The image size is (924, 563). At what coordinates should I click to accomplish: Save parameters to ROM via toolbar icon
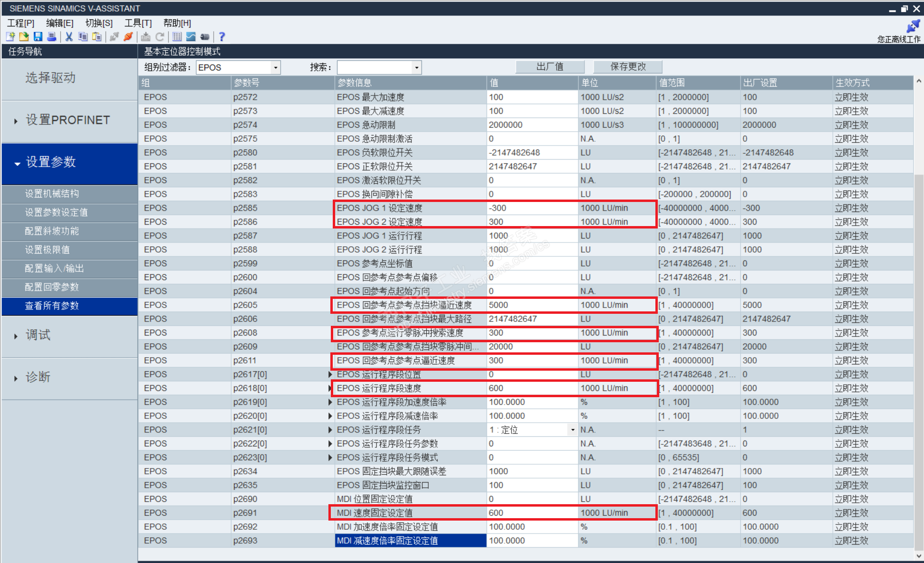click(x=146, y=37)
